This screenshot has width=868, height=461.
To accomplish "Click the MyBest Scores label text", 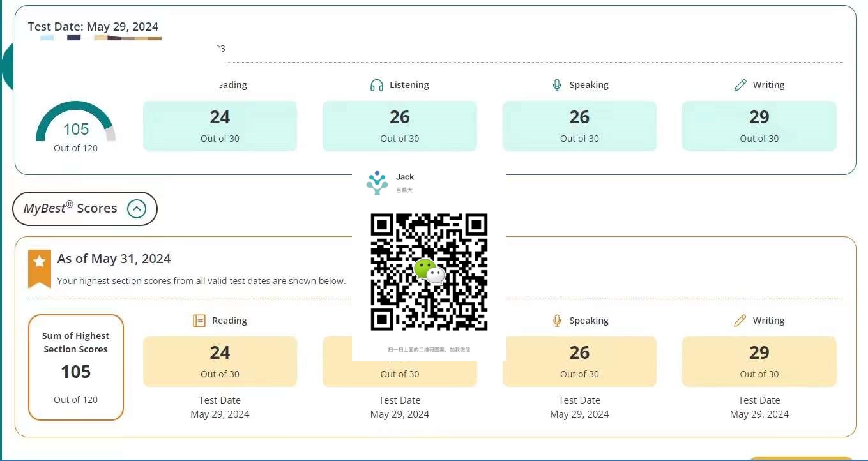I will pos(70,208).
